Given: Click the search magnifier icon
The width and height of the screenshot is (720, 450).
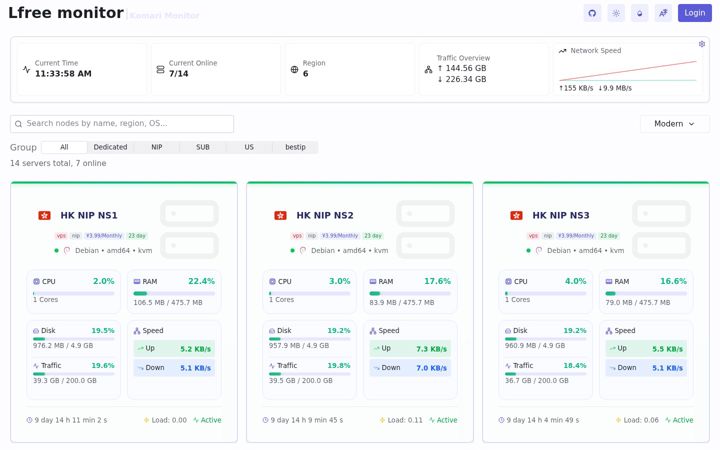Looking at the screenshot, I should pyautogui.click(x=18, y=124).
